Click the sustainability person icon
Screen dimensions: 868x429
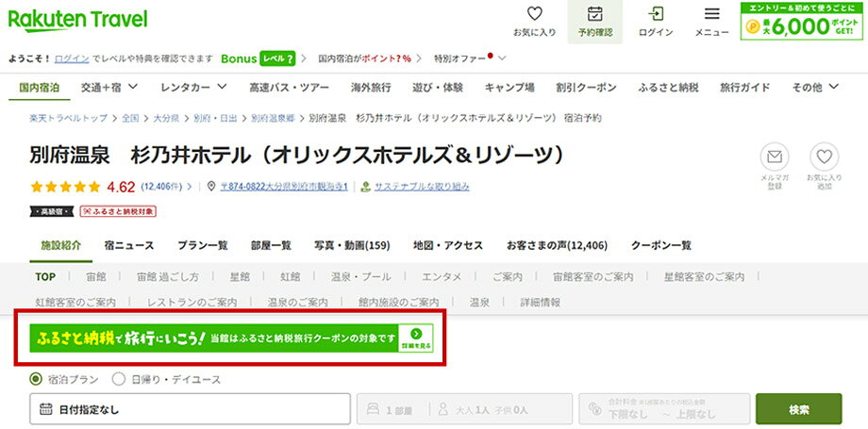(365, 187)
